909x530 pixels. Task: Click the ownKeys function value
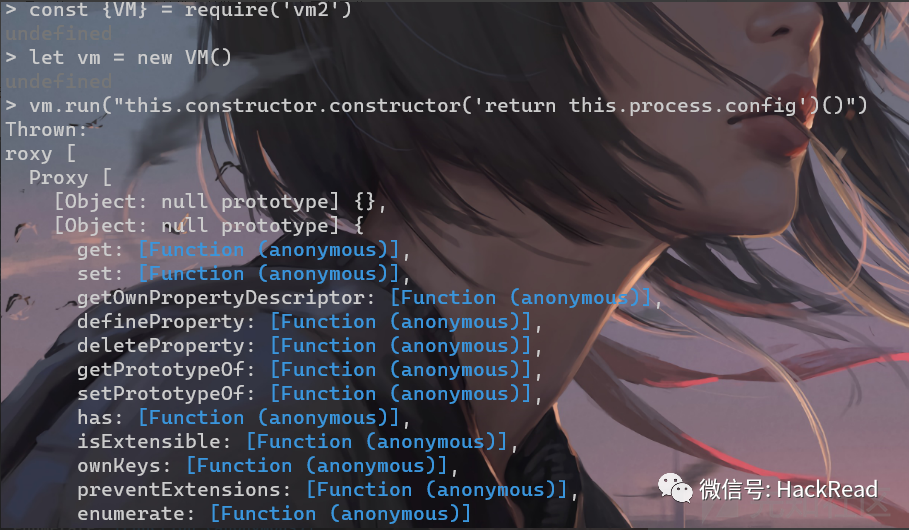coord(317,466)
